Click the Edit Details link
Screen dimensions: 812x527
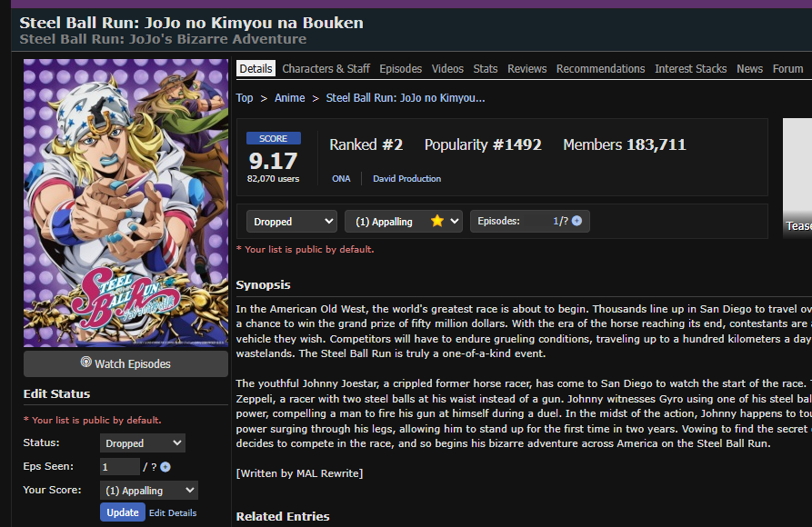pos(173,513)
